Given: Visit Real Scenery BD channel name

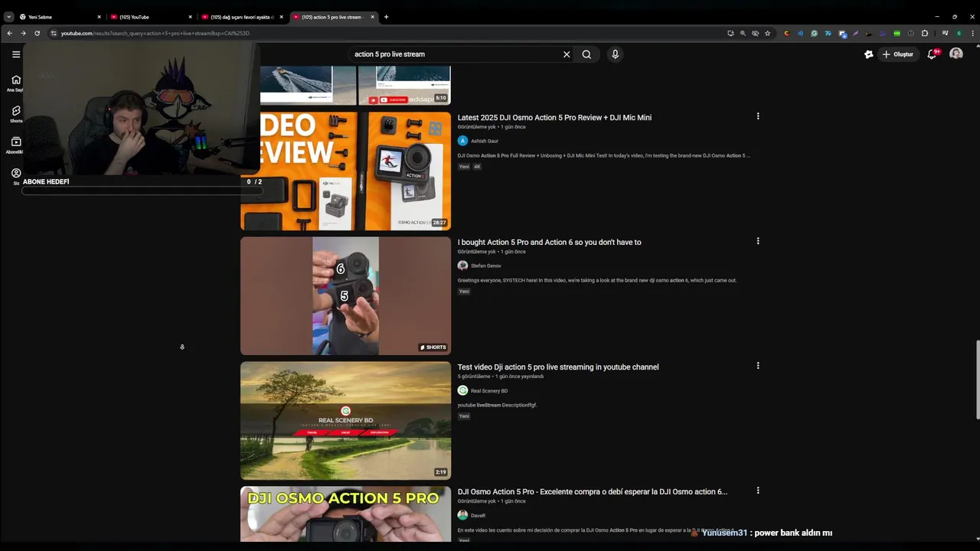Looking at the screenshot, I should pyautogui.click(x=488, y=391).
